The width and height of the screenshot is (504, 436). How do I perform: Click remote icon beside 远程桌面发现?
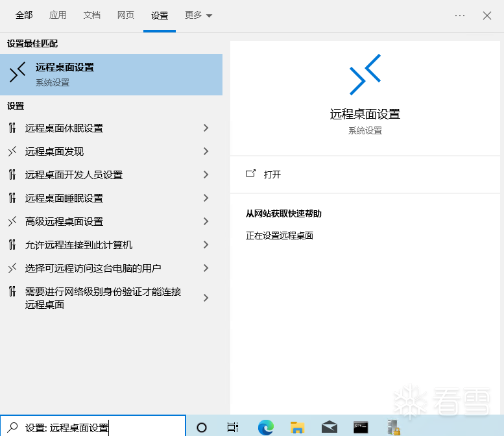point(12,151)
